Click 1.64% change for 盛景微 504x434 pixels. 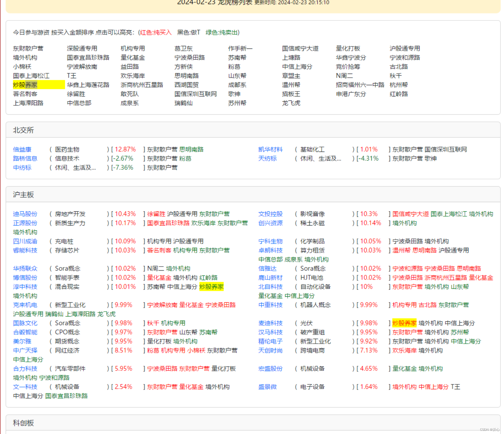tap(369, 387)
